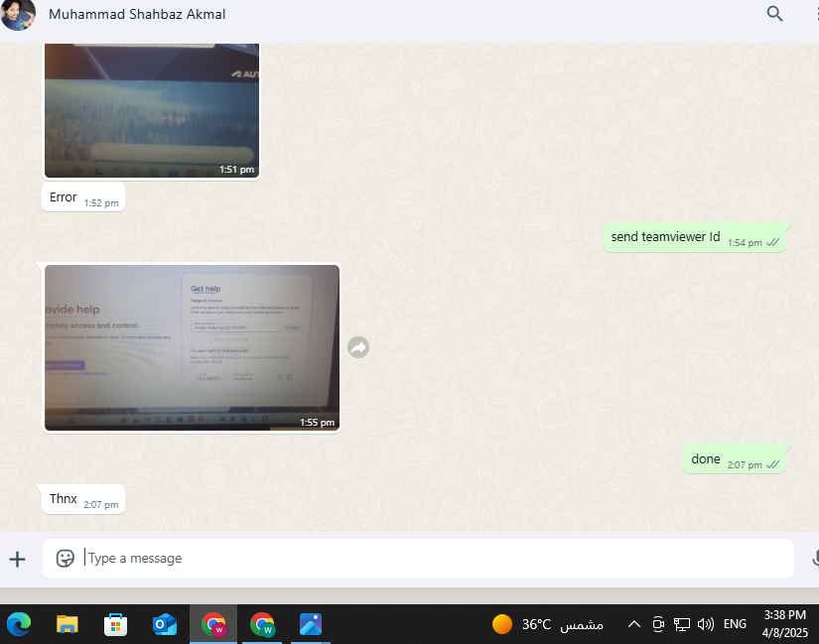The width and height of the screenshot is (819, 644).
Task: Select the "send teamviewer Id" message
Action: tap(694, 237)
